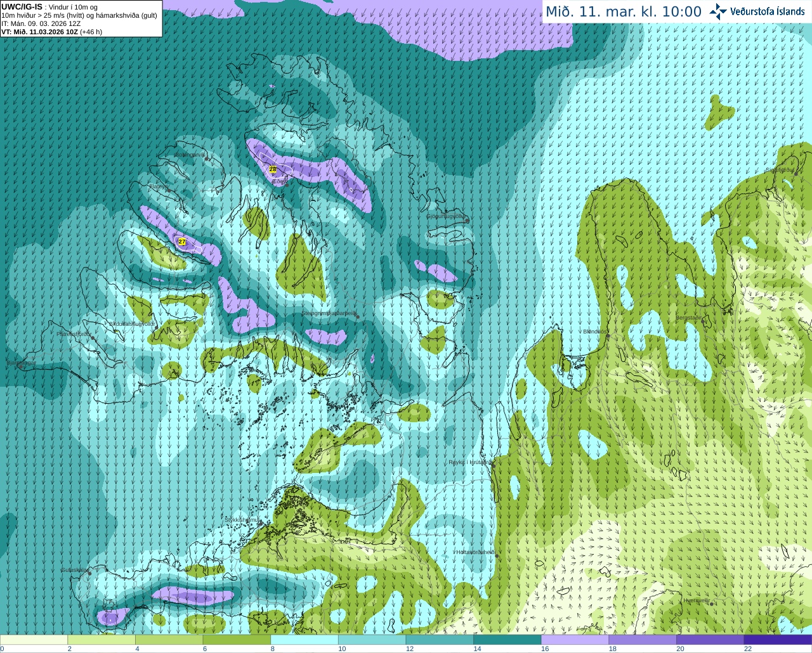The height and width of the screenshot is (653, 812).
Task: Click the Bolungarvík station dot
Action: (x=207, y=158)
